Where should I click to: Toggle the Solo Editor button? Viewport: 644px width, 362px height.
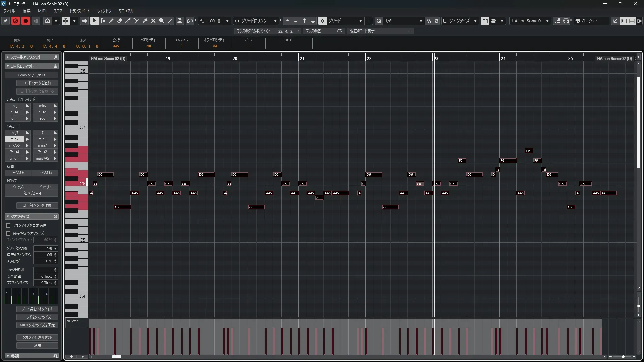tap(15, 21)
